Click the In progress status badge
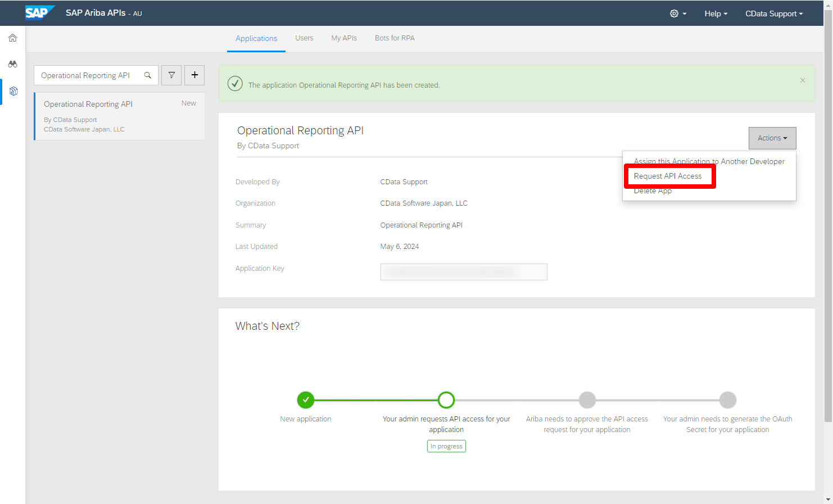 (446, 446)
